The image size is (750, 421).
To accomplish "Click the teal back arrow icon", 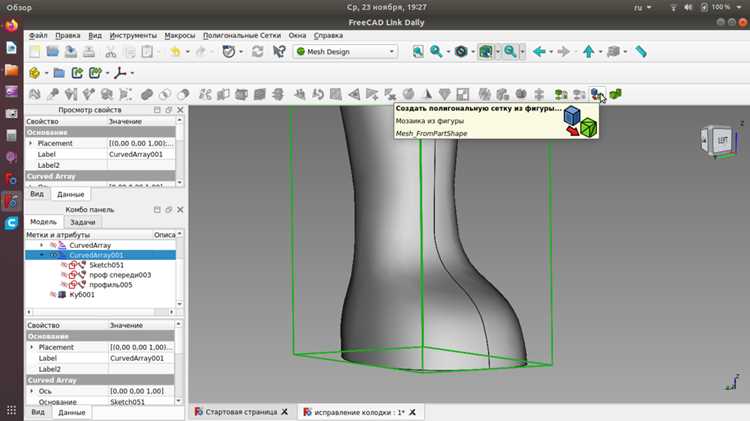I will [x=539, y=52].
